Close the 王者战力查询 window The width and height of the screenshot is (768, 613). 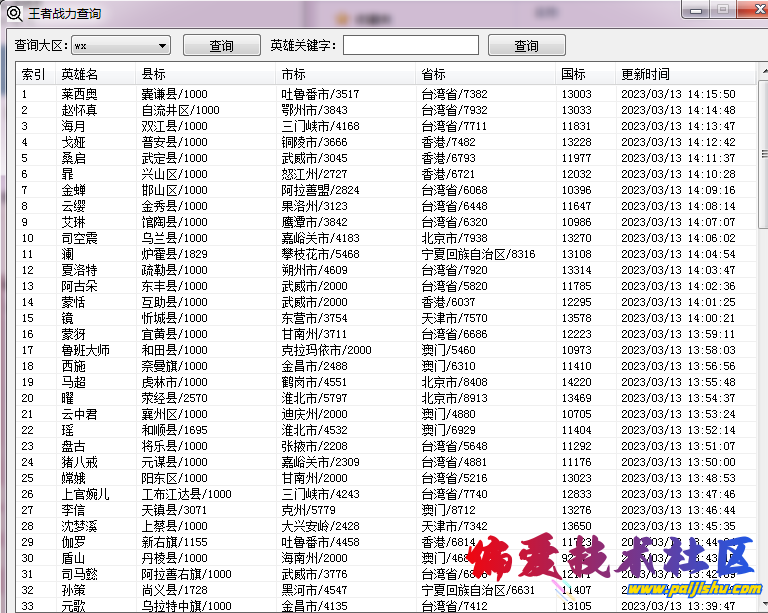point(748,9)
